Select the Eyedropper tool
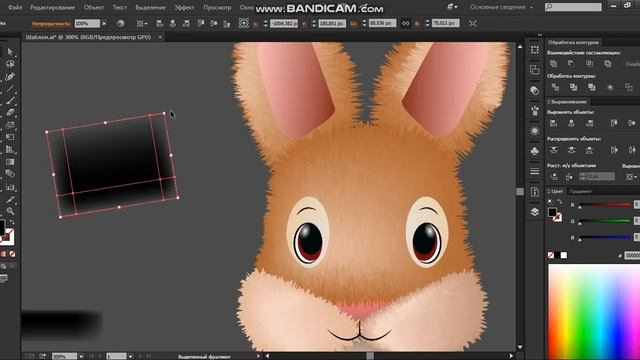This screenshot has height=360, width=640. [10, 200]
